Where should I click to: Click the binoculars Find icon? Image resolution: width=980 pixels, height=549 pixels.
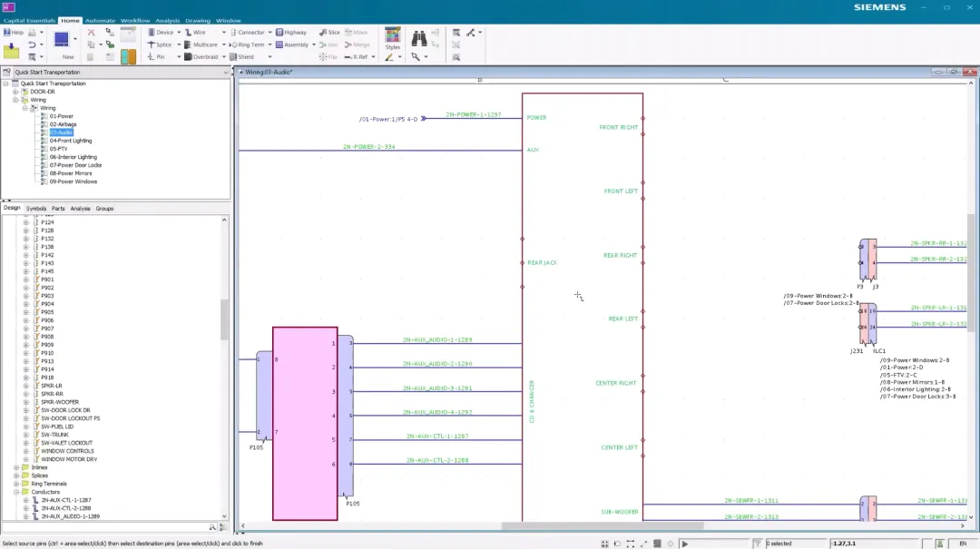coord(418,38)
